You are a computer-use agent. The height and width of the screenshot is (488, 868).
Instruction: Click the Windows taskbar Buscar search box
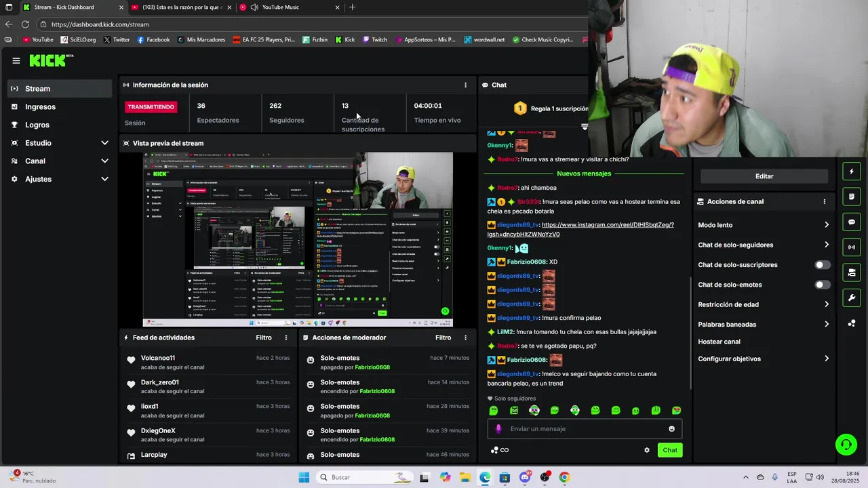(x=364, y=477)
